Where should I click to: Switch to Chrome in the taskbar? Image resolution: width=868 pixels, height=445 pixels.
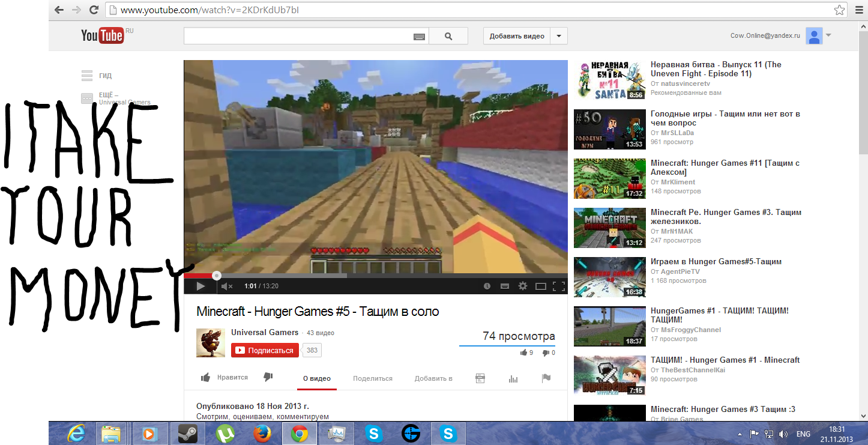pos(300,433)
